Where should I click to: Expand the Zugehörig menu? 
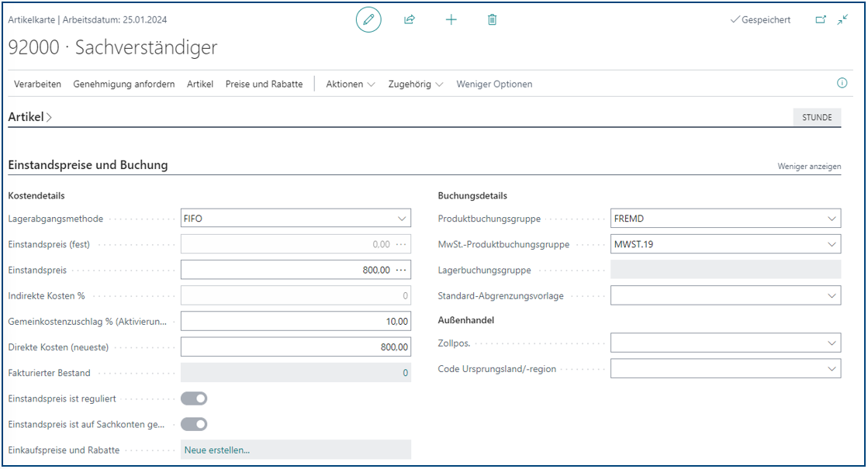[x=416, y=84]
